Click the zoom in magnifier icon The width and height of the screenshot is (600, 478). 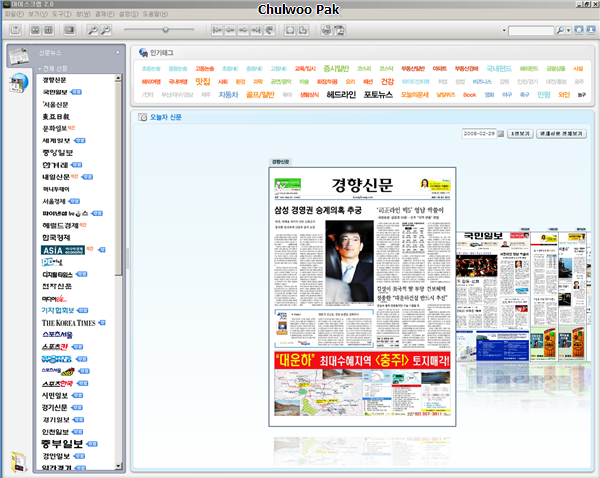point(93,30)
